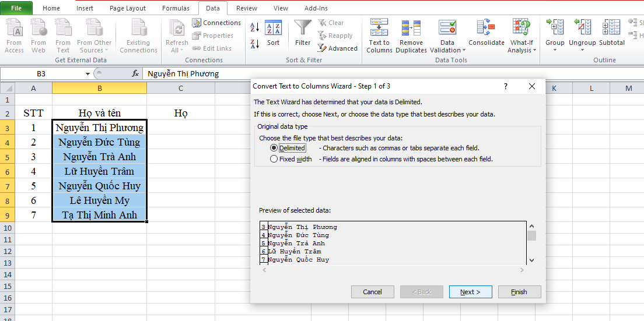The height and width of the screenshot is (321, 644).
Task: Switch to the Page Layout tab
Action: tap(128, 8)
